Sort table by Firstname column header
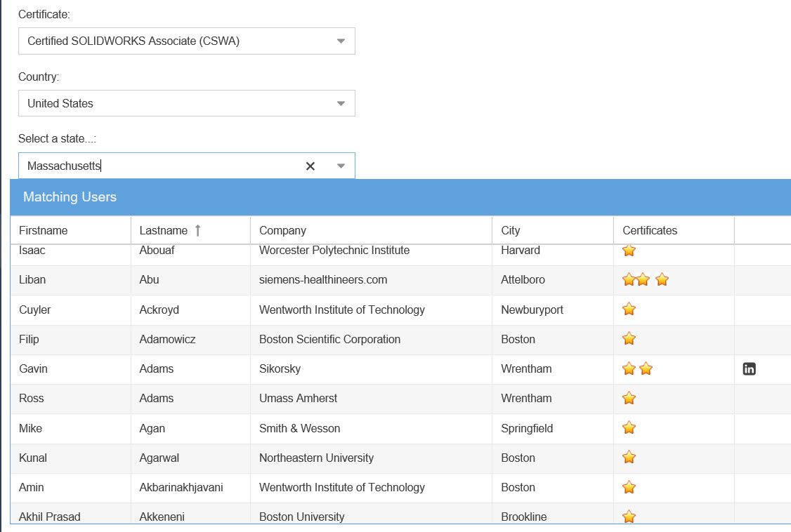This screenshot has width=791, height=532. [44, 230]
